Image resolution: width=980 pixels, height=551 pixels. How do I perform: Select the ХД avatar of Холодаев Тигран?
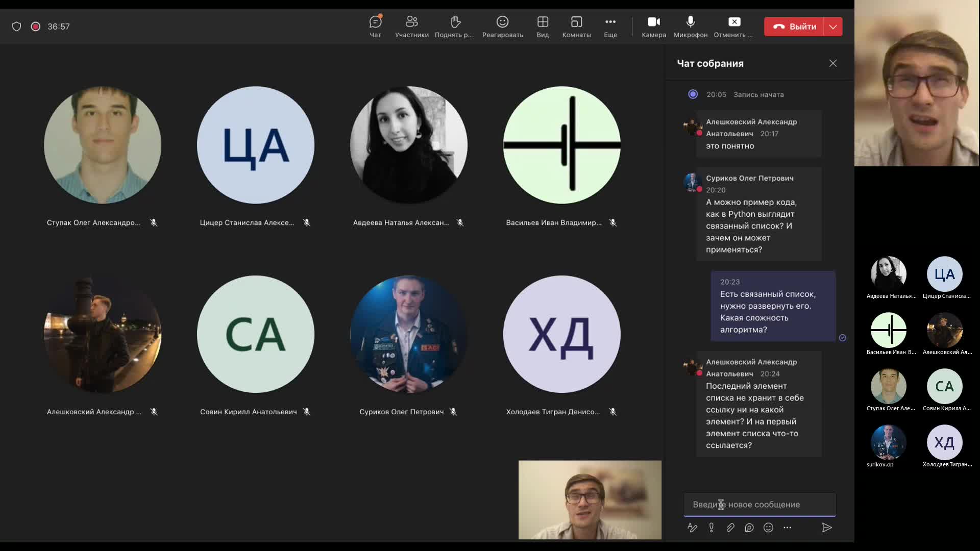pyautogui.click(x=562, y=334)
